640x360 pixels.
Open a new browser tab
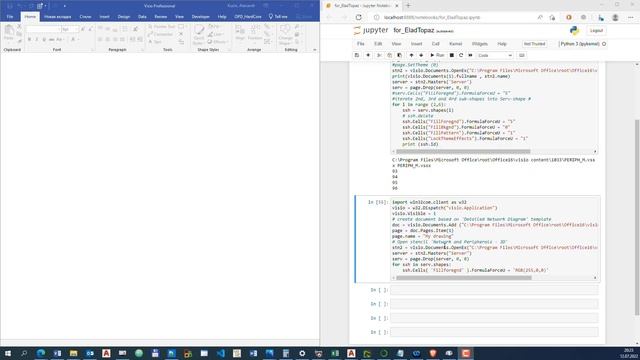408,6
